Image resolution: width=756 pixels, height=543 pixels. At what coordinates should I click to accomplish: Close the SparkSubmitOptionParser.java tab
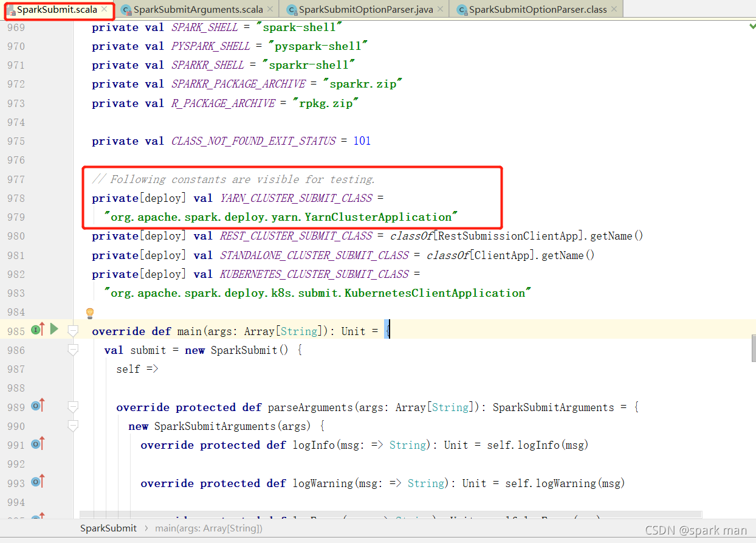click(x=441, y=10)
